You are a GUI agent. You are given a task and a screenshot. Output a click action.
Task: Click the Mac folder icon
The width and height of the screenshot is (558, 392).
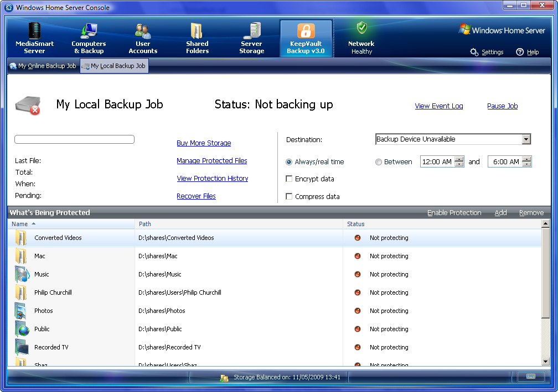click(20, 256)
